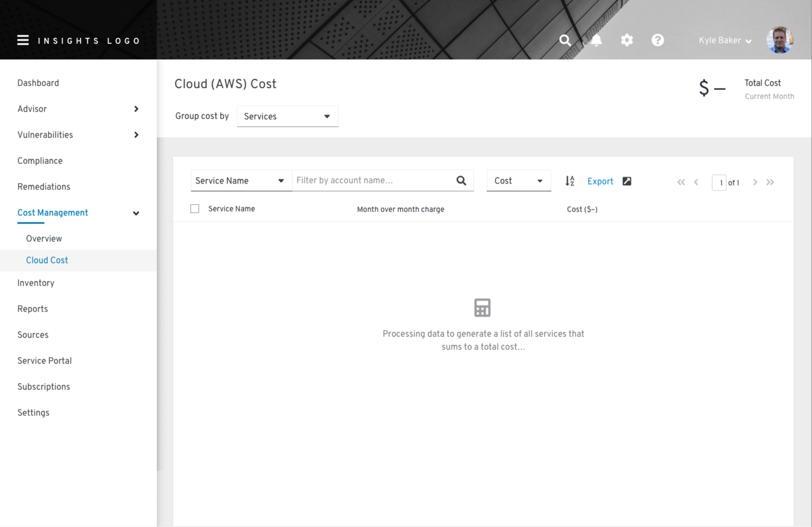This screenshot has width=812, height=527.
Task: Click the page number input box
Action: [x=719, y=182]
